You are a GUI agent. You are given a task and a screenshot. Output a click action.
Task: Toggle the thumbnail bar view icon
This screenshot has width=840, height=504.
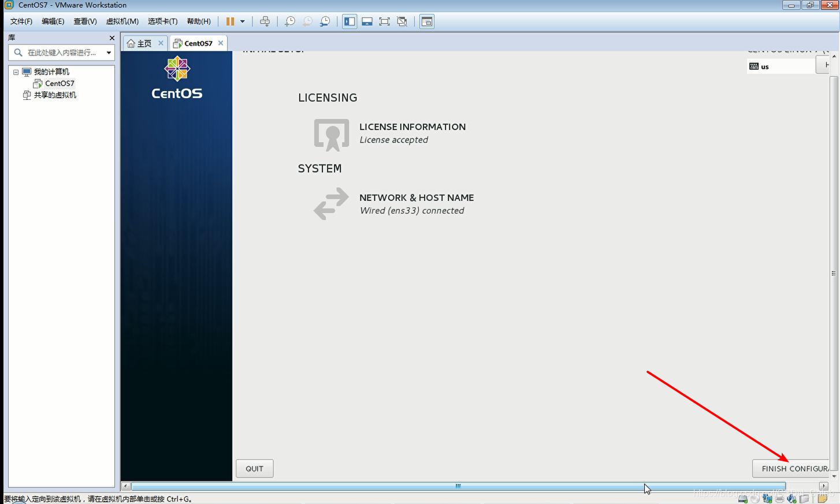tap(367, 21)
